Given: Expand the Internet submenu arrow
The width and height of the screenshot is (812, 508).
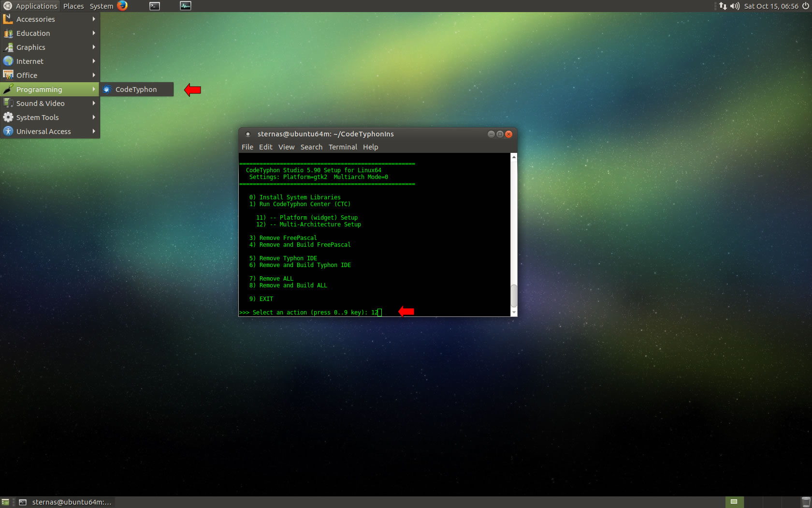Looking at the screenshot, I should coord(94,61).
